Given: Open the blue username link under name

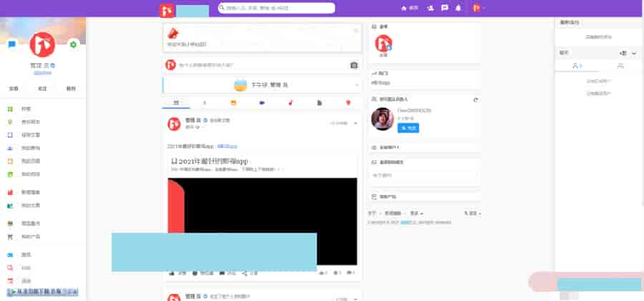Looking at the screenshot, I should point(42,73).
